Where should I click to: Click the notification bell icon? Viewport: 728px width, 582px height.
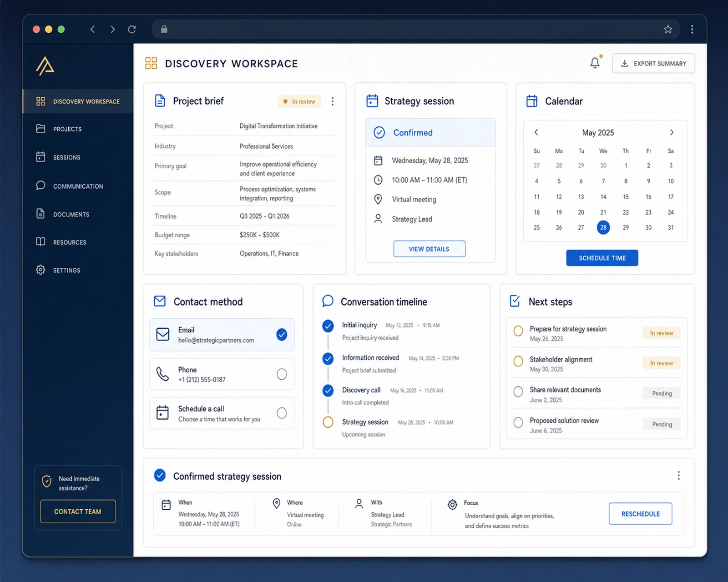595,63
